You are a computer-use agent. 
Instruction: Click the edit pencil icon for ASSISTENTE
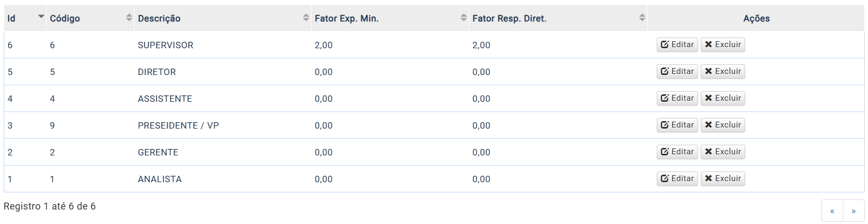point(665,98)
